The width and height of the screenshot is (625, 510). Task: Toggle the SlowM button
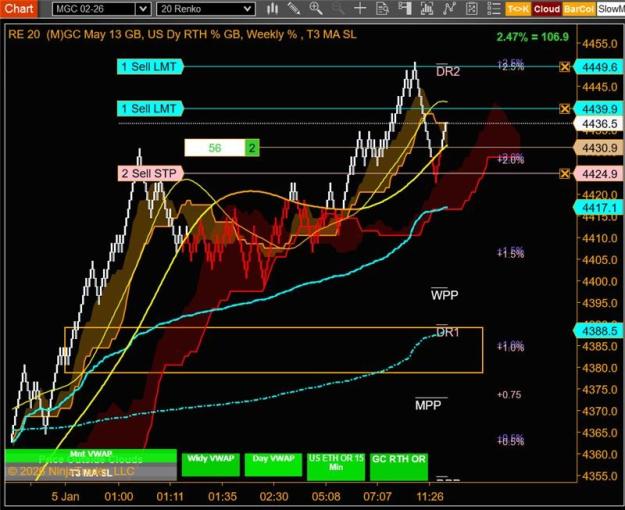[x=611, y=9]
